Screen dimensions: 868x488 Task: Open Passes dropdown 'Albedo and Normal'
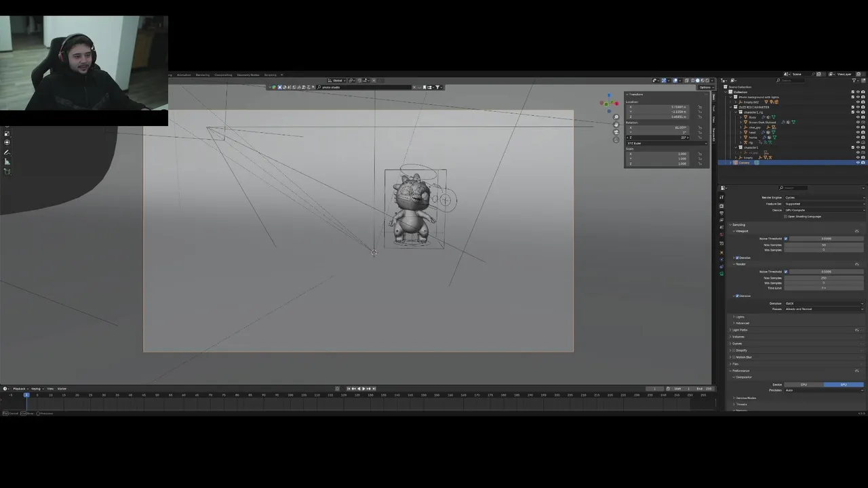(825, 309)
